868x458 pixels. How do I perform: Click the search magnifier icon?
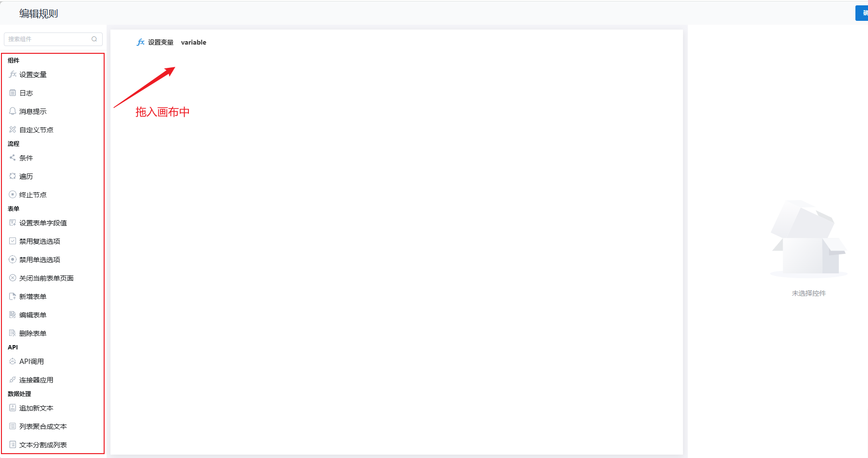94,39
